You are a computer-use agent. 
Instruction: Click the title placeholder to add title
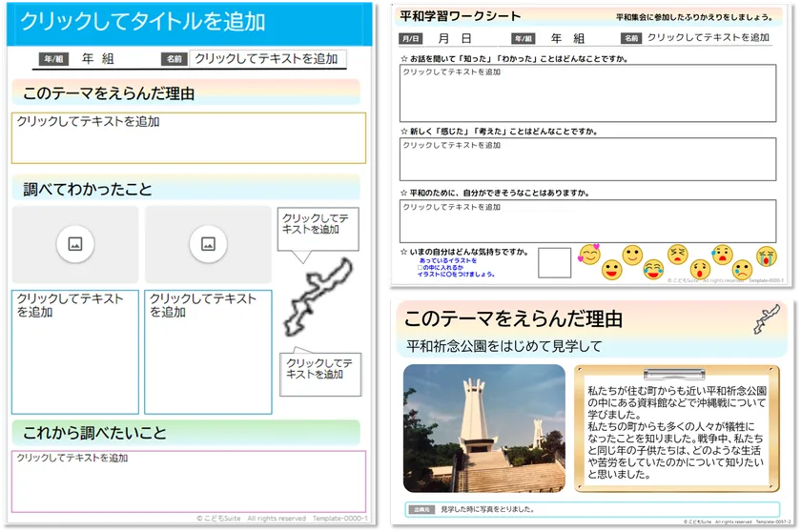(x=186, y=23)
